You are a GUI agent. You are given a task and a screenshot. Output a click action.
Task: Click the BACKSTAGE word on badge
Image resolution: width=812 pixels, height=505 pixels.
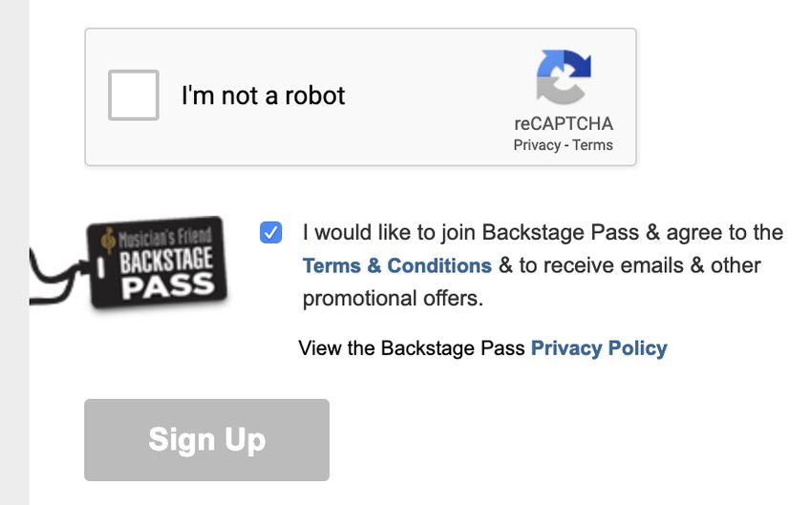point(166,260)
